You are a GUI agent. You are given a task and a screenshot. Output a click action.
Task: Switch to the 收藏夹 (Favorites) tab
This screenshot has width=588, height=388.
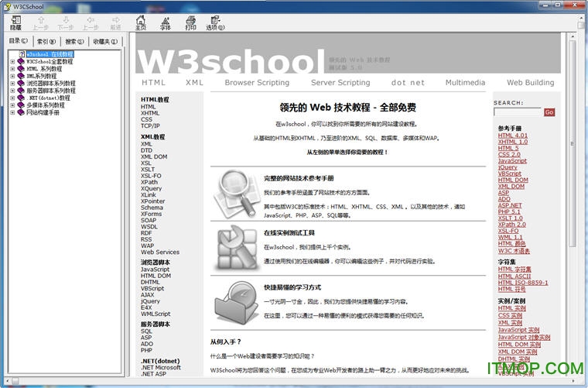click(x=105, y=41)
